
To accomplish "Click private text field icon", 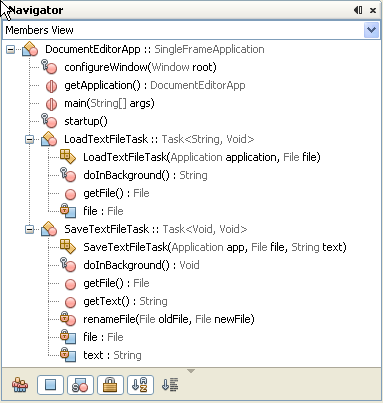I will pos(68,355).
